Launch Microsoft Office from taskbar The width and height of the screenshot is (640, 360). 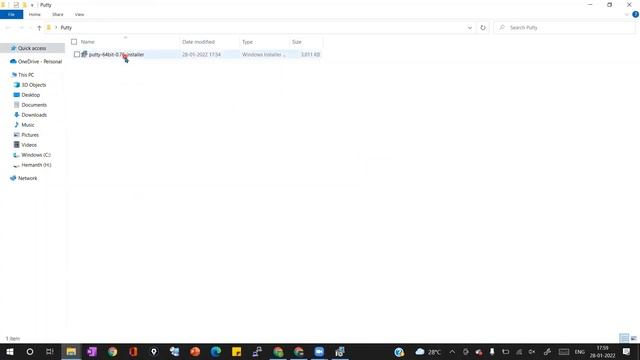point(133,351)
